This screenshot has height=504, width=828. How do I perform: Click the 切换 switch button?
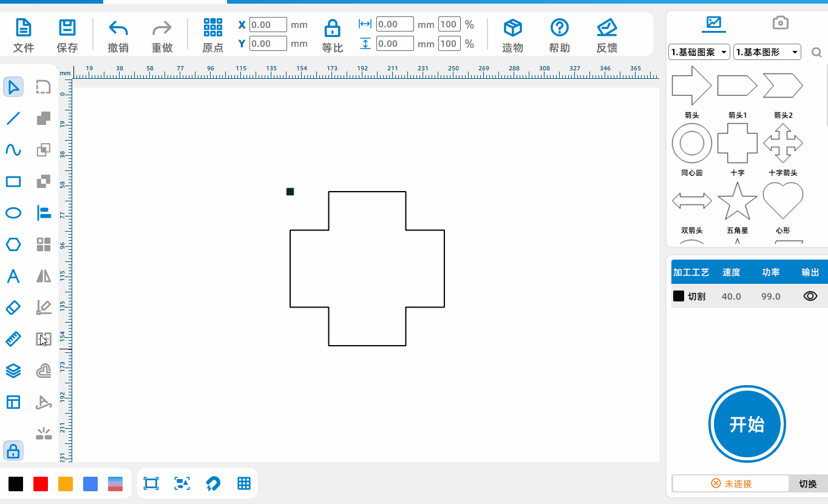808,483
